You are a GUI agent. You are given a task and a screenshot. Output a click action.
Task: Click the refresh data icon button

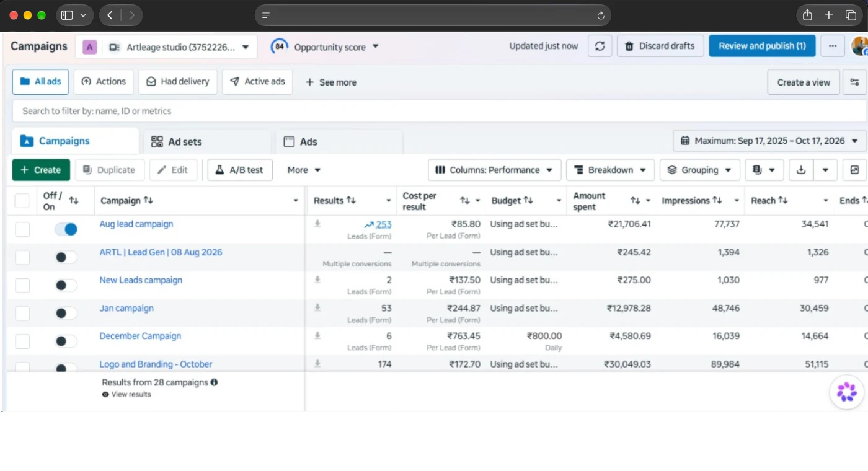pyautogui.click(x=600, y=46)
